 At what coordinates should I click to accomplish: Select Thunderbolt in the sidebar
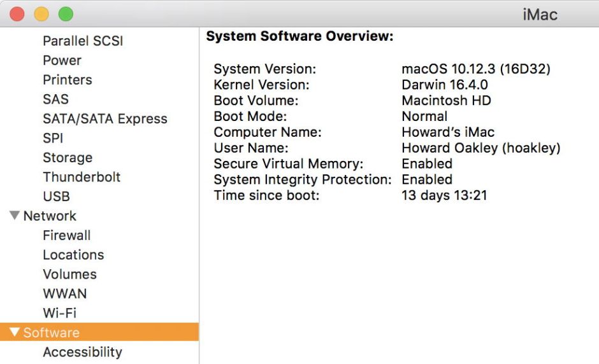[82, 177]
